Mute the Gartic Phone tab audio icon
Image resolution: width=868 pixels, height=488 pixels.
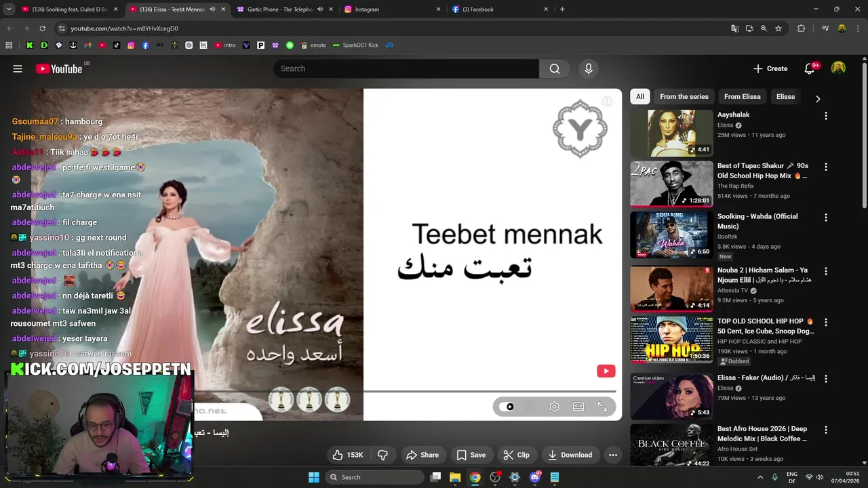[320, 9]
